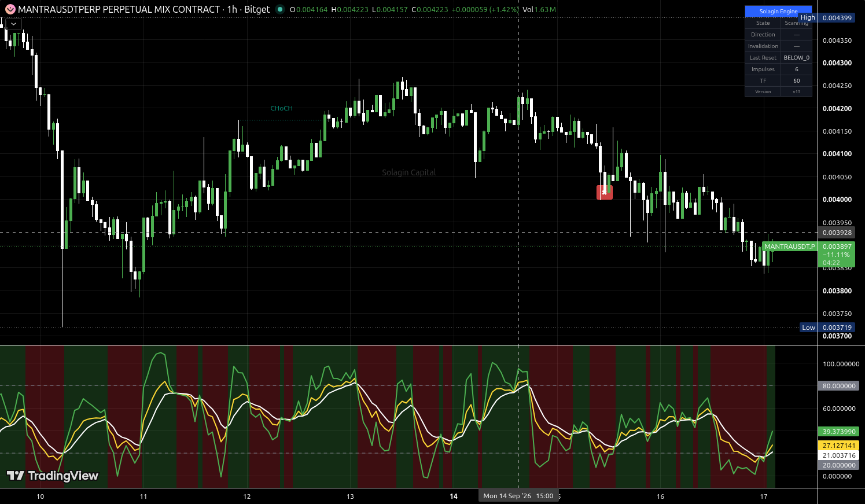Click the date label 10 on the time axis

40,496
